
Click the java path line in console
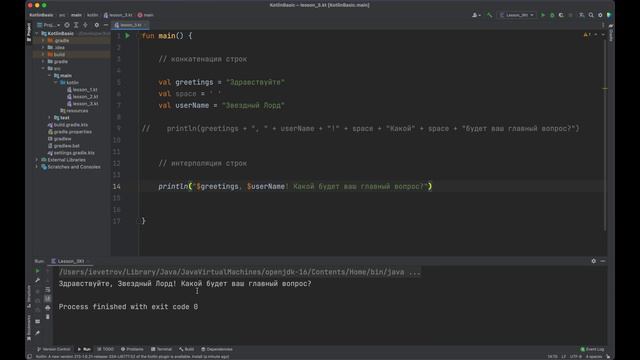239,272
